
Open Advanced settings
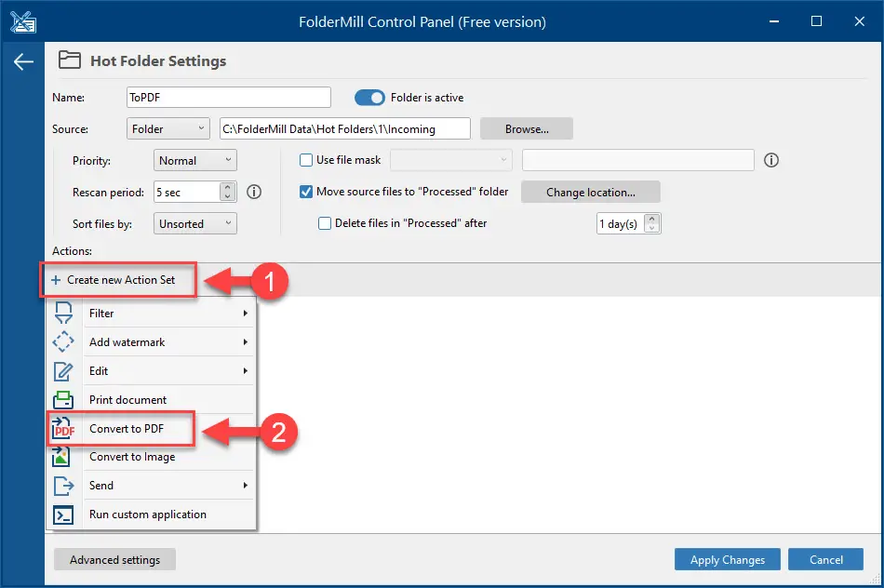pyautogui.click(x=115, y=559)
